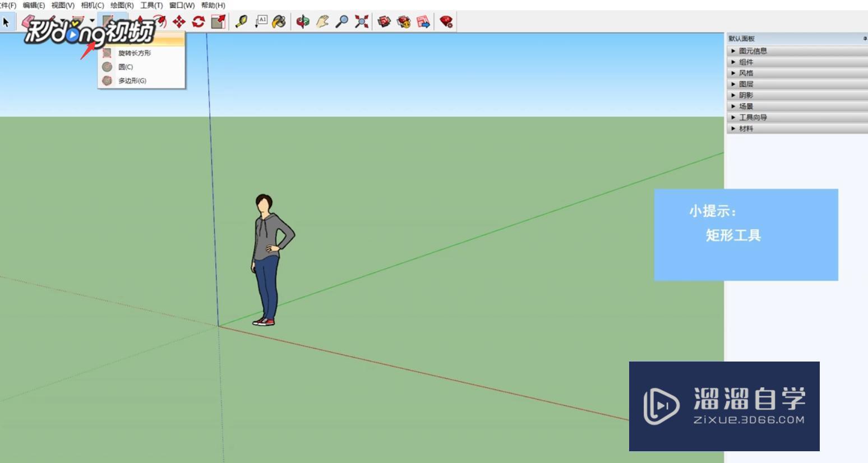Screen dimensions: 868x463
Task: Select the Pan hand tool
Action: (x=321, y=22)
